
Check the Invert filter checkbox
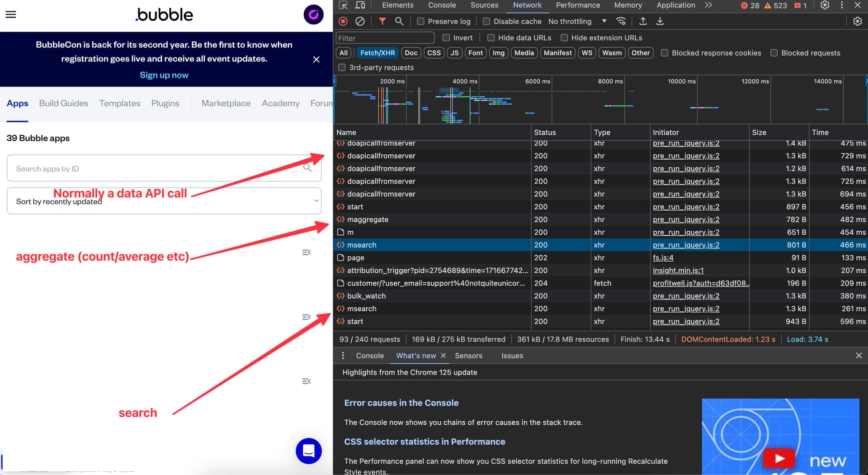tap(446, 38)
